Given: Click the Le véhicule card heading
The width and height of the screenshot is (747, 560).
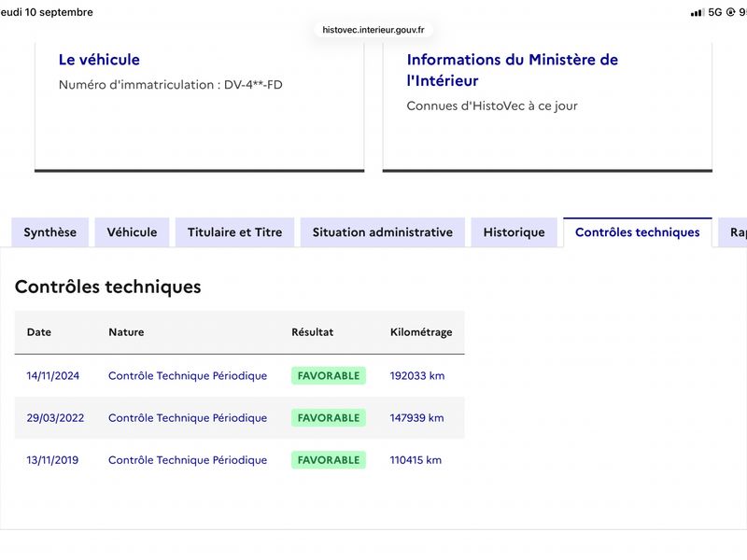Looking at the screenshot, I should [x=99, y=60].
